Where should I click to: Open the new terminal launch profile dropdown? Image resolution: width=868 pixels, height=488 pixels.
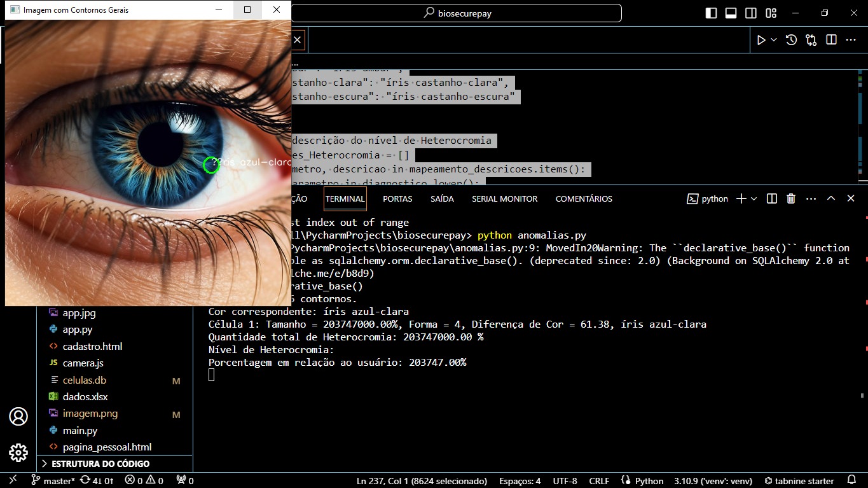[754, 199]
